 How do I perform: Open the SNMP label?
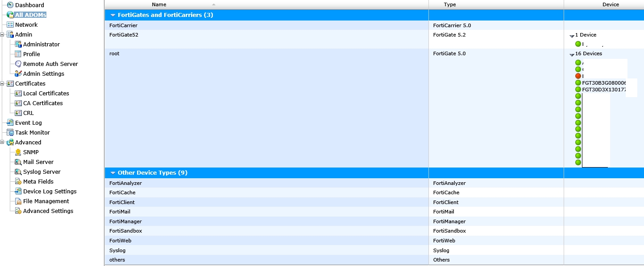coord(31,152)
